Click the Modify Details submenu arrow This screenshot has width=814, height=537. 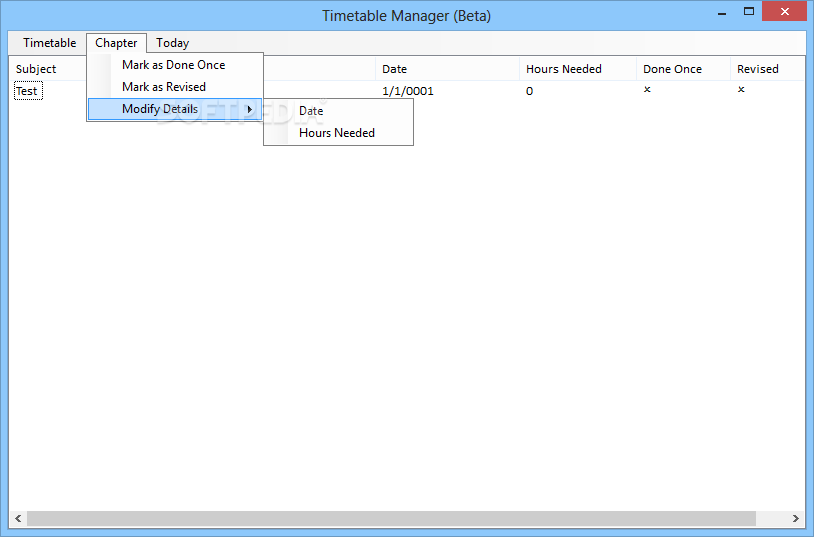click(x=250, y=109)
